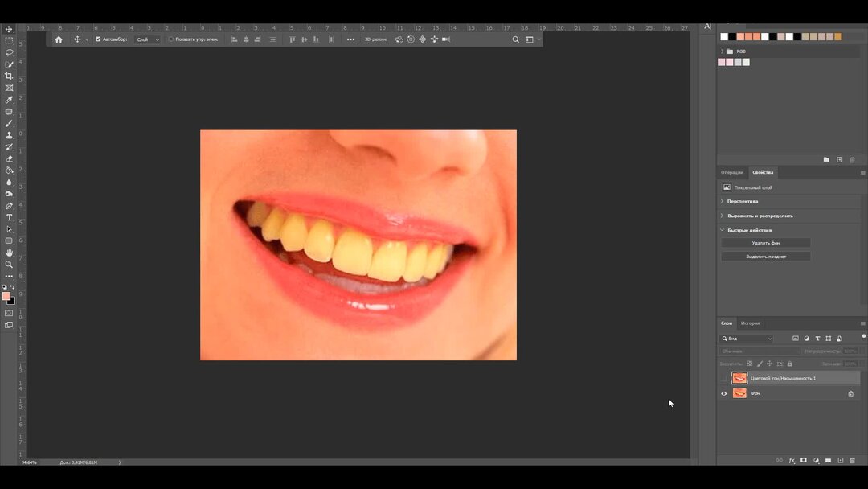Open the Слой auto-select dropdown
868x489 pixels.
click(148, 39)
